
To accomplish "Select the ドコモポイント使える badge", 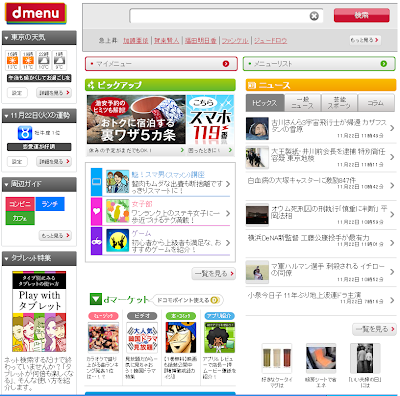I will click(188, 300).
